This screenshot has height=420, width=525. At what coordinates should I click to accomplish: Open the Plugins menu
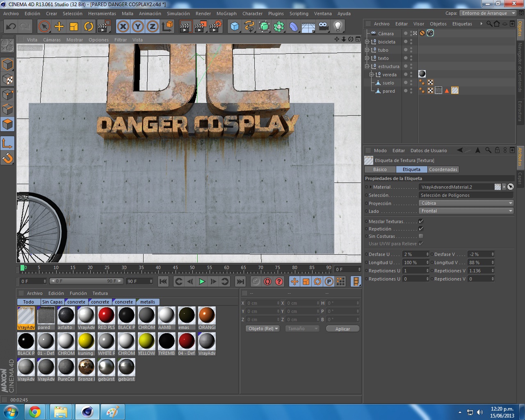coord(276,14)
